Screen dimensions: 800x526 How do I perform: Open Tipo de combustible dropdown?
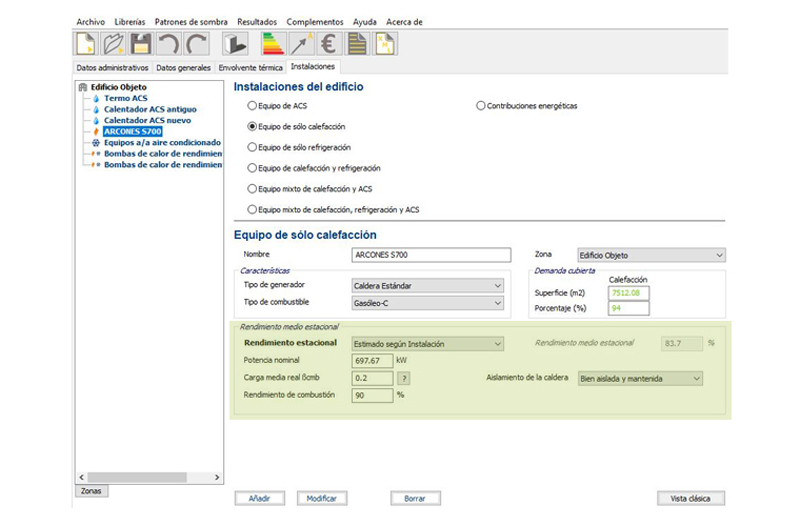[428, 303]
